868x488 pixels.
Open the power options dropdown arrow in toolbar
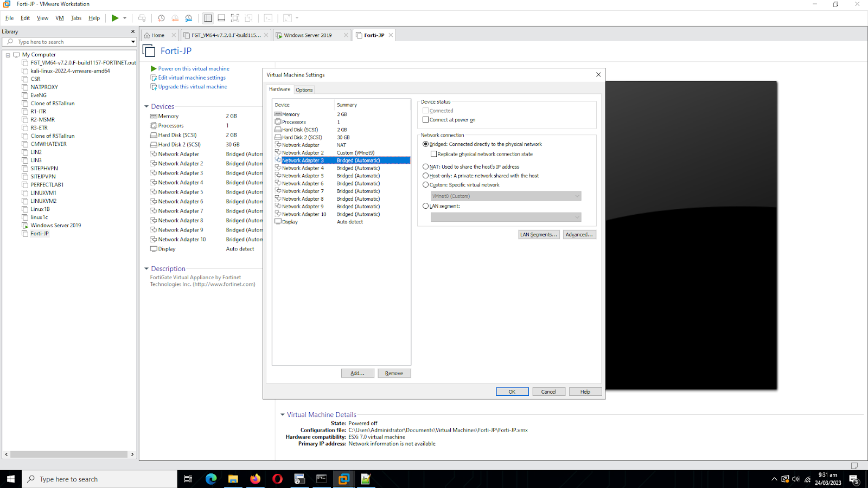(125, 18)
